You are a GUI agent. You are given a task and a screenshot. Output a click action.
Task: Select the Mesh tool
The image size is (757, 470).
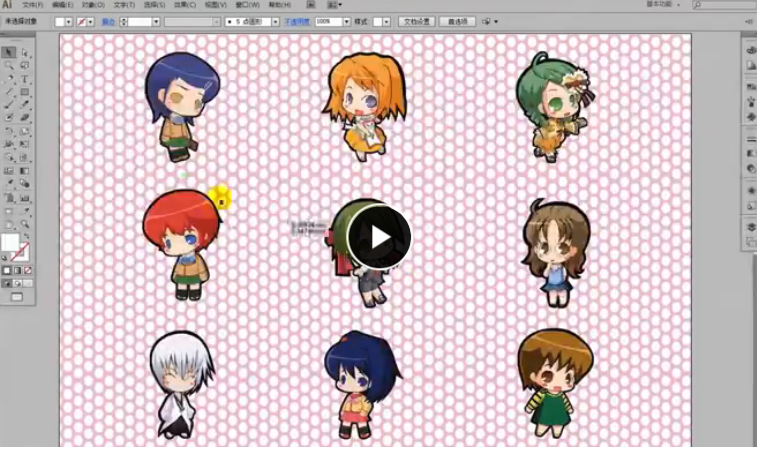(x=9, y=170)
